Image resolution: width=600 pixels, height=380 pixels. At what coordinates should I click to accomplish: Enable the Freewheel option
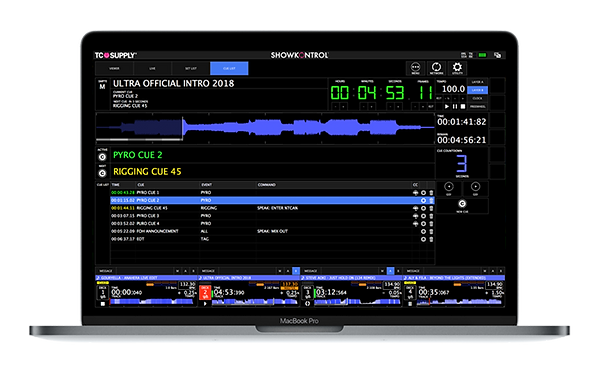[x=477, y=106]
